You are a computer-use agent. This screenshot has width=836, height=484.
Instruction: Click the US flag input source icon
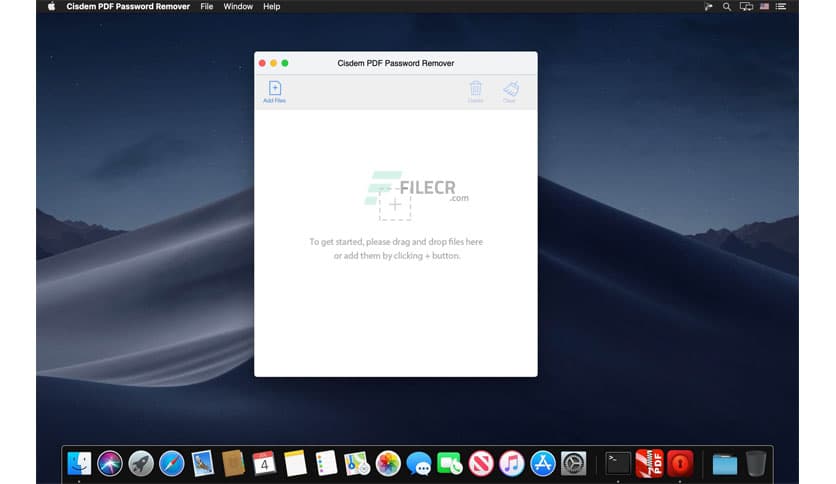(764, 6)
